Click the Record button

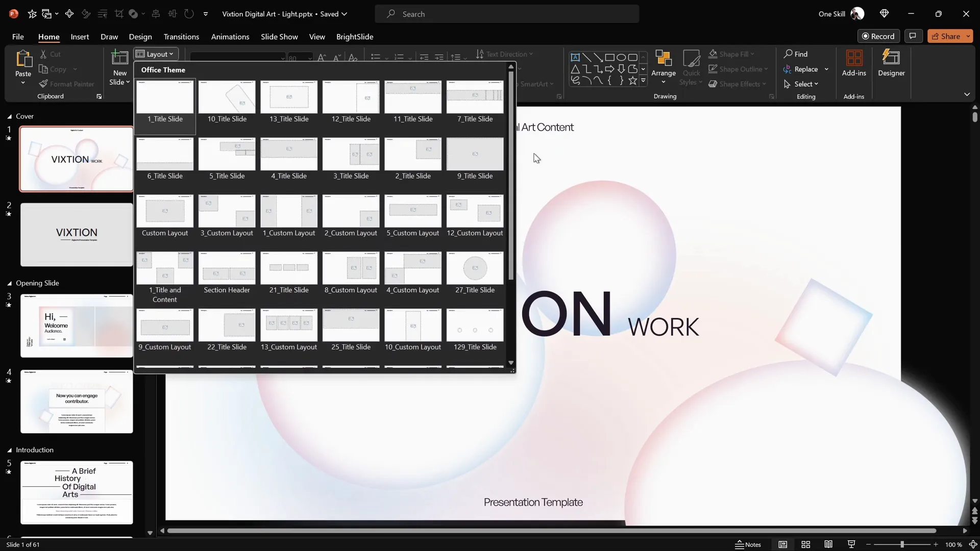click(878, 36)
